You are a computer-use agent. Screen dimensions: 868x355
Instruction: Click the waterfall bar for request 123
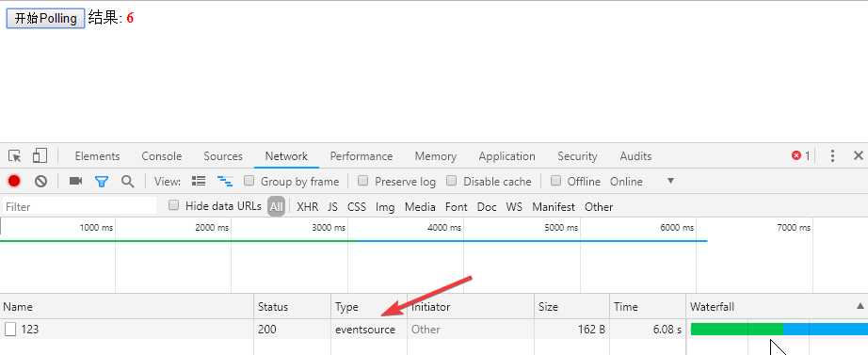[780, 329]
